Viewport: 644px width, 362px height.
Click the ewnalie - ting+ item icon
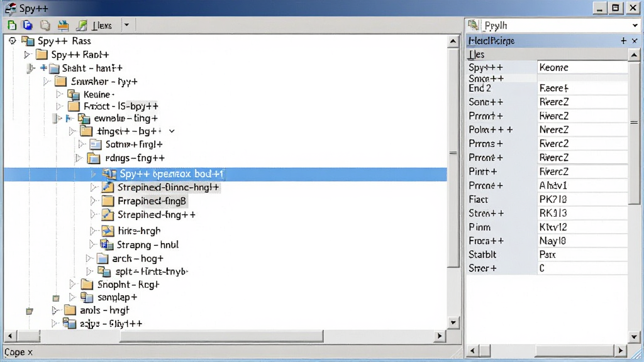tap(84, 119)
